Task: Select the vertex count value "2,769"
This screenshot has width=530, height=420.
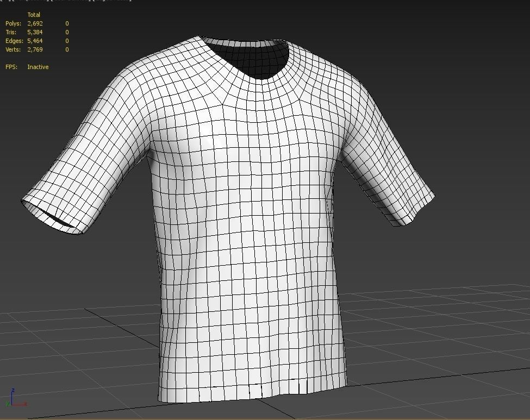Action: tap(35, 49)
